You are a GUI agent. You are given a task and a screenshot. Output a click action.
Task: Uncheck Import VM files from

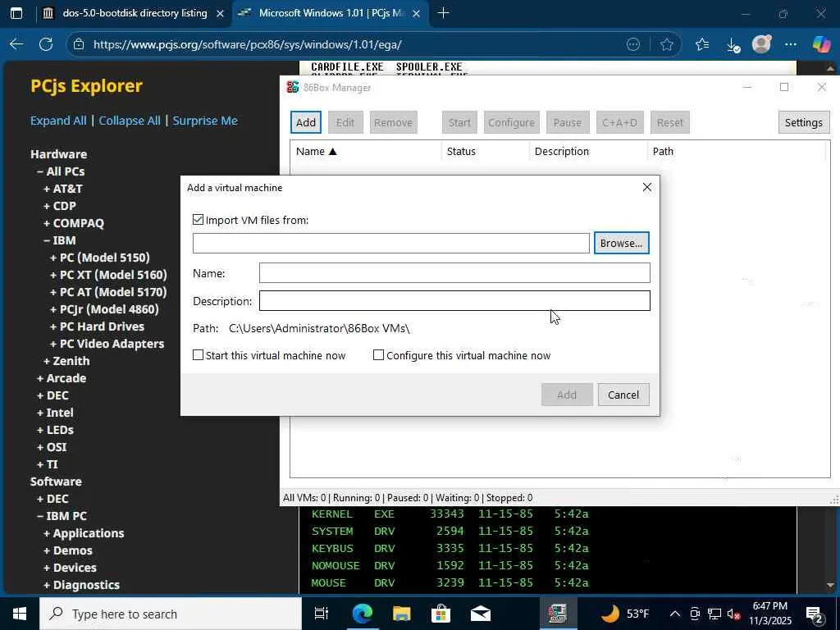click(x=199, y=220)
